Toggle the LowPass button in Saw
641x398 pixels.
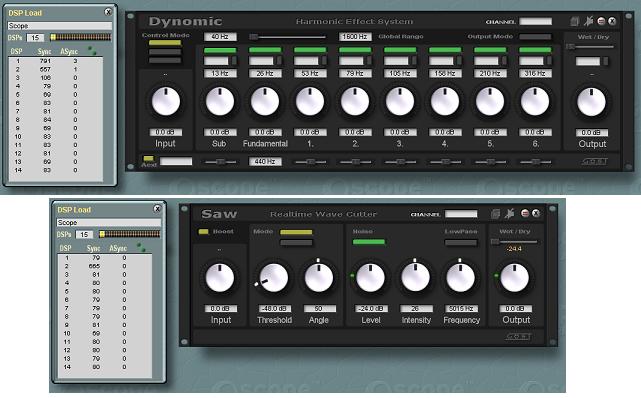click(461, 243)
